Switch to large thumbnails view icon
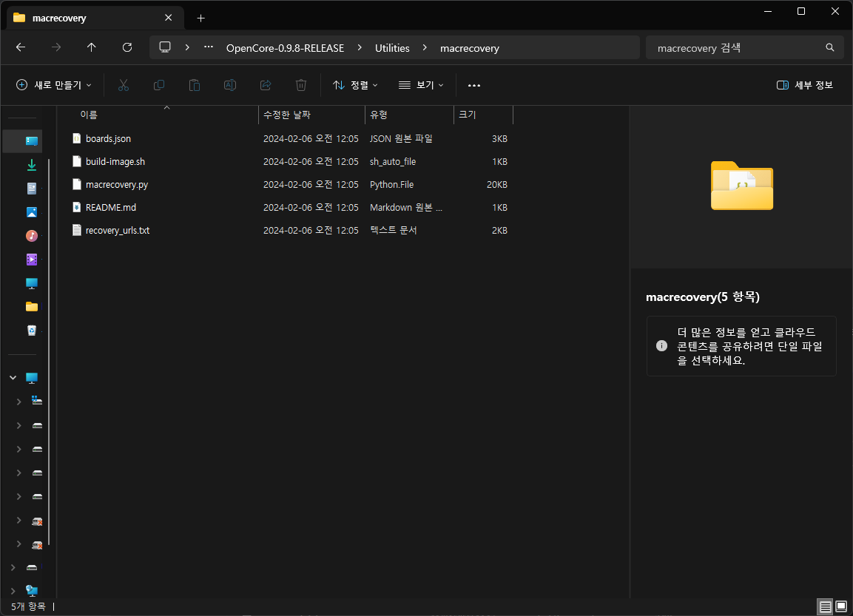This screenshot has height=616, width=853. tap(841, 606)
